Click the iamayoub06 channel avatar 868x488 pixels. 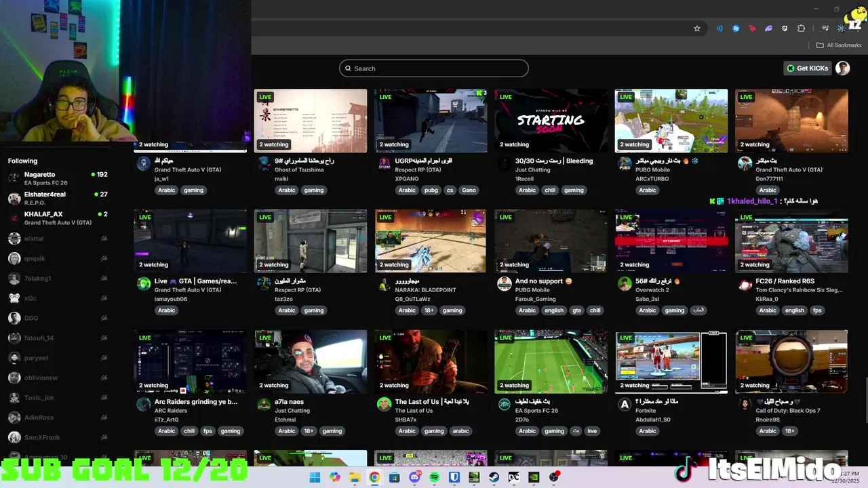coord(144,285)
